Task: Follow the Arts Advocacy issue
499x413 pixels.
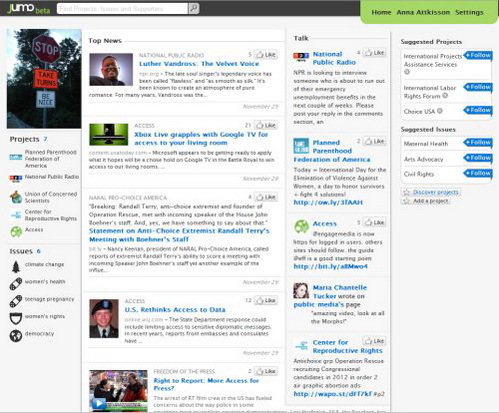Action: click(478, 158)
